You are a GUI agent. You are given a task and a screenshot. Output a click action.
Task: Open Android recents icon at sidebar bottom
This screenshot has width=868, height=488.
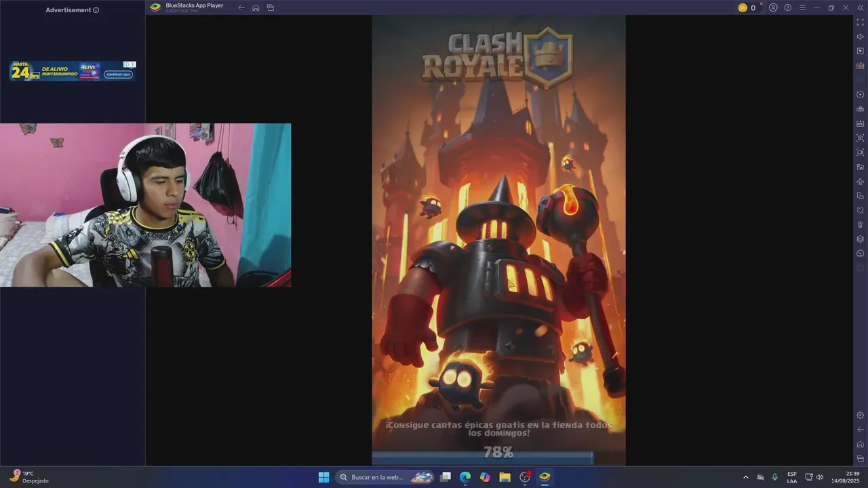click(860, 459)
